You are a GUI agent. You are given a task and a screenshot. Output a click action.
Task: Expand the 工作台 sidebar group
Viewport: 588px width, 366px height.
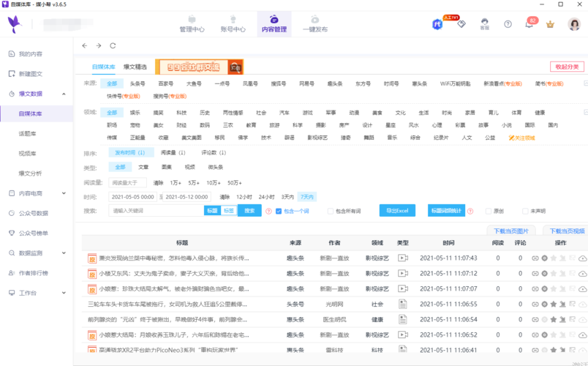coord(64,293)
